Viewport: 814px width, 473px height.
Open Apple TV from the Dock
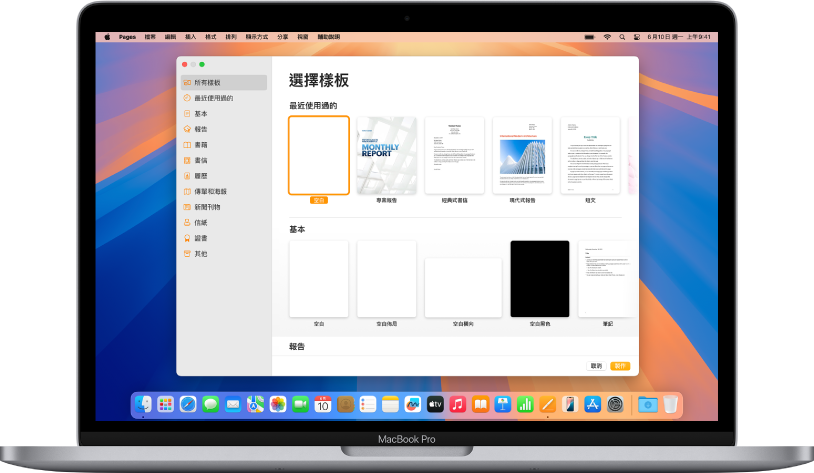435,404
